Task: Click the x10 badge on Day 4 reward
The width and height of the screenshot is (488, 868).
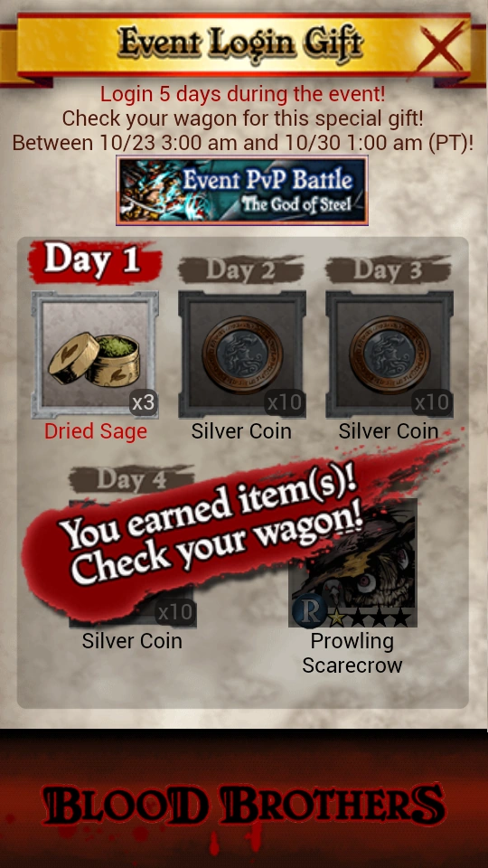Action: click(x=174, y=612)
